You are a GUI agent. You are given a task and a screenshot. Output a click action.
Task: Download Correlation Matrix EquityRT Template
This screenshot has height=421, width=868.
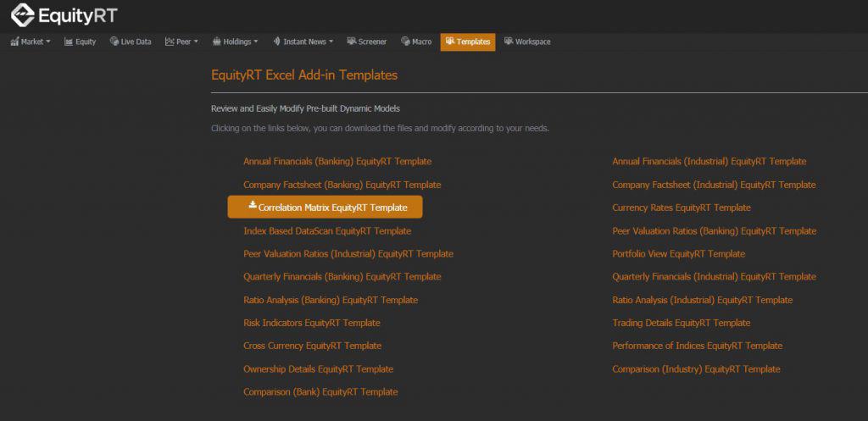click(325, 207)
